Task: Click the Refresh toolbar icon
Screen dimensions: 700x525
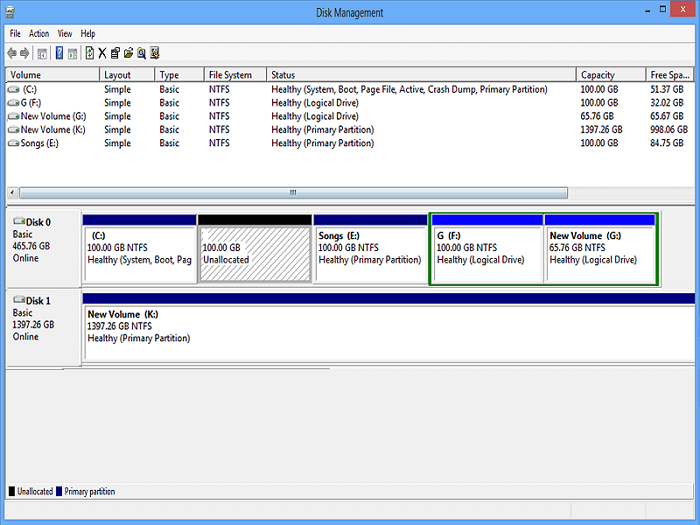Action: pyautogui.click(x=89, y=53)
